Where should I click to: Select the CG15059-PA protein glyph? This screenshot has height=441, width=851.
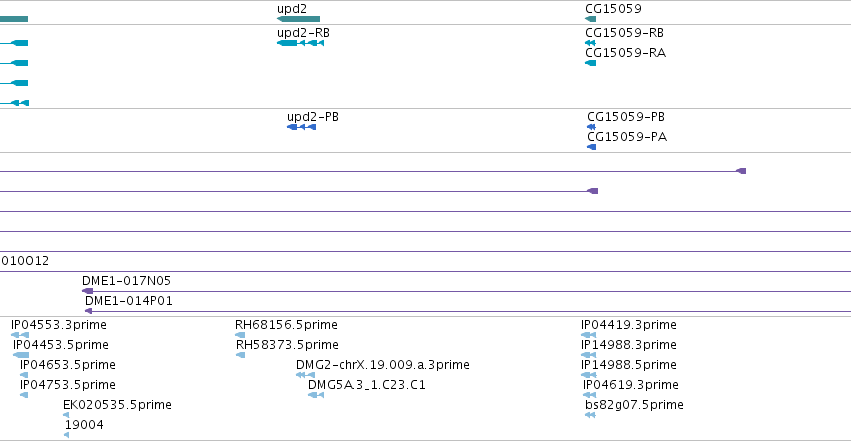pos(592,147)
